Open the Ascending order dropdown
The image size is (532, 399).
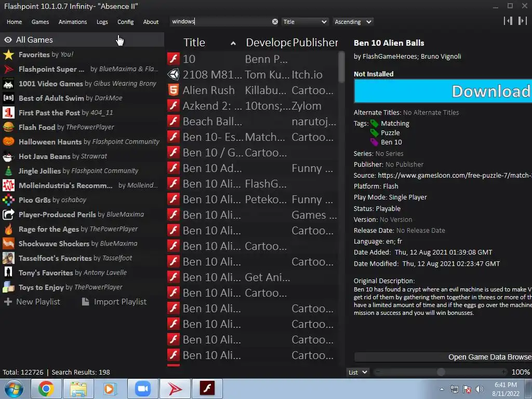tap(353, 22)
